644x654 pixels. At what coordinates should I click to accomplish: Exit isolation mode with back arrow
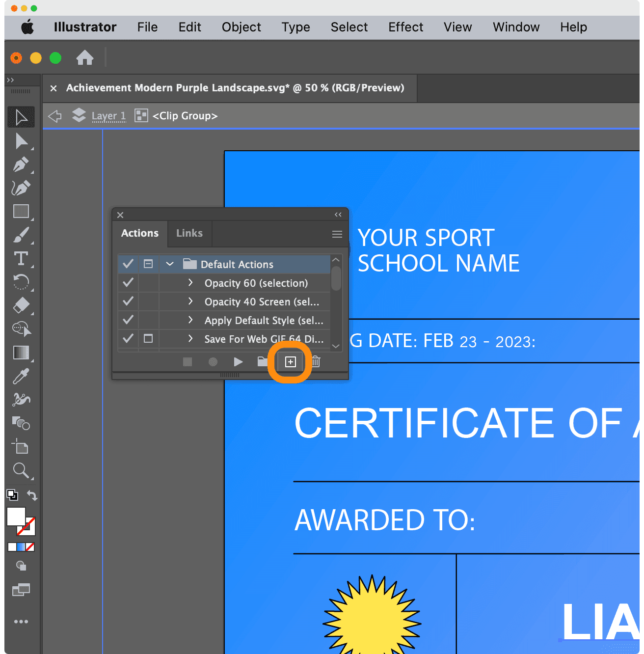tap(55, 116)
